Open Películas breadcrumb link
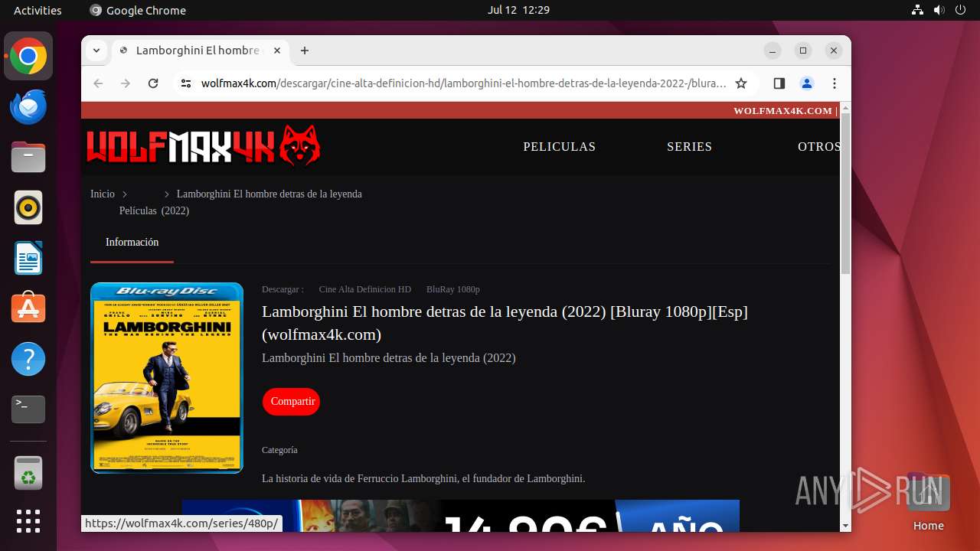 pyautogui.click(x=138, y=210)
